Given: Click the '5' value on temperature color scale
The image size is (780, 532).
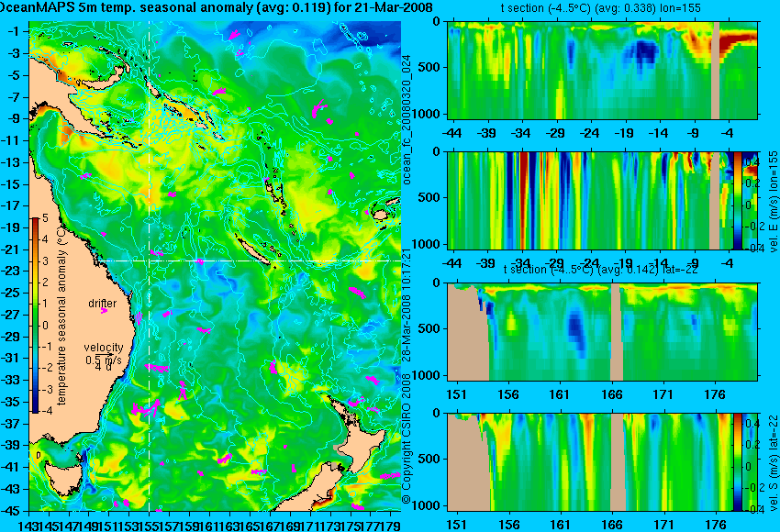Looking at the screenshot, I should click(45, 218).
